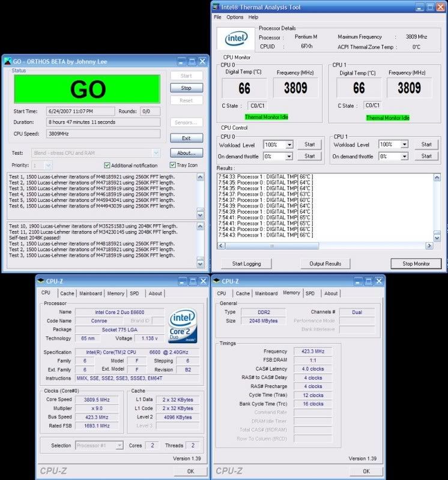Click the left CPU-Z window title icon
This screenshot has width=448, height=480.
coord(40,281)
